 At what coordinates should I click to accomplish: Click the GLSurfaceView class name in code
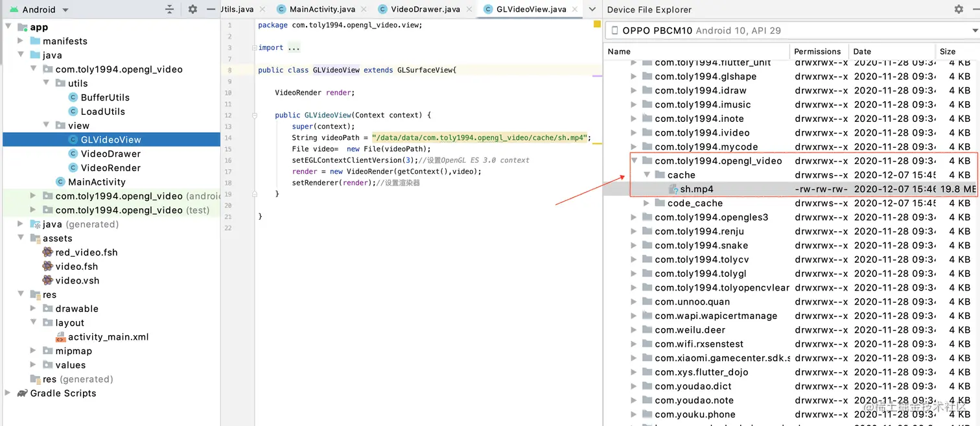pos(425,70)
